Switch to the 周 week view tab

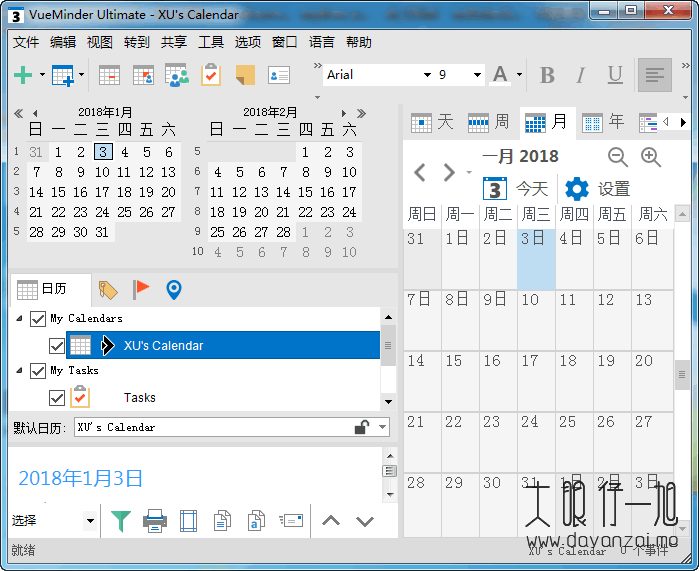489,122
